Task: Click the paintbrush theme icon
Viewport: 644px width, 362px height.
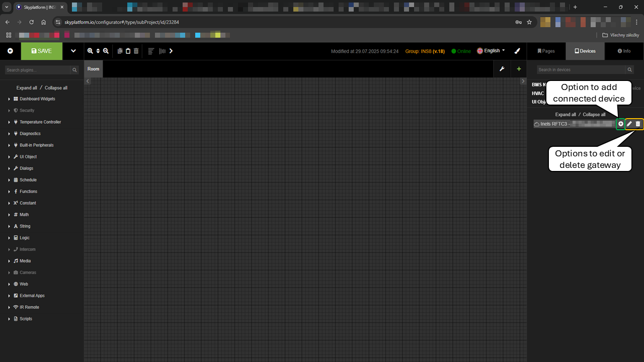Action: coord(517,51)
